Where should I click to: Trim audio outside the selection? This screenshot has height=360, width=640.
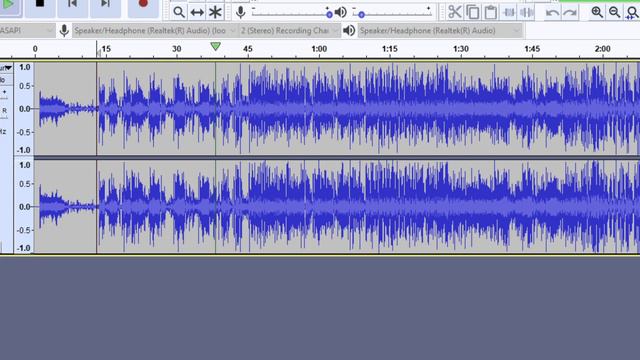click(509, 12)
